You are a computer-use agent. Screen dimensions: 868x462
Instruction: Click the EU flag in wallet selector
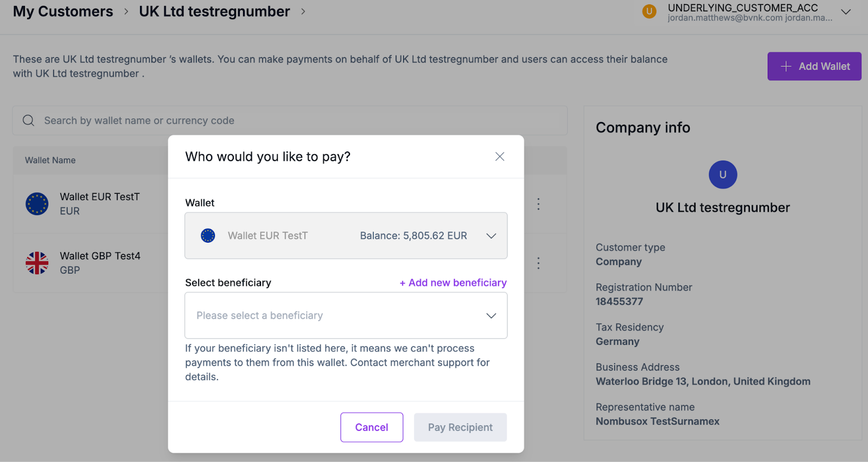[x=208, y=236]
